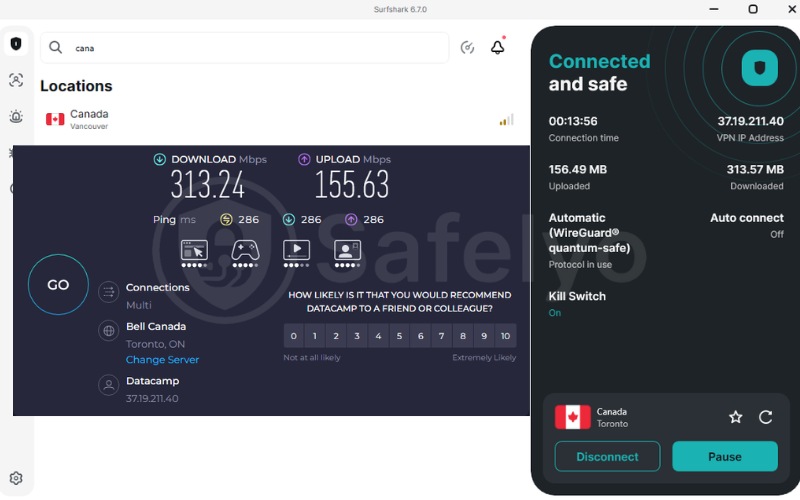This screenshot has width=800, height=500.
Task: Select rating 3 on the recommendation scale
Action: 357,336
